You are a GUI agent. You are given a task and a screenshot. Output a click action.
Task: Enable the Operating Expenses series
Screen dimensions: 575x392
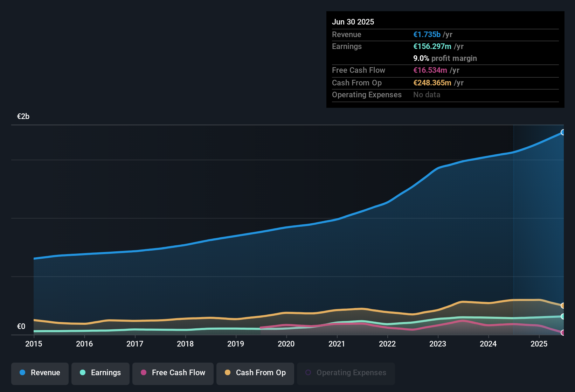coord(346,373)
